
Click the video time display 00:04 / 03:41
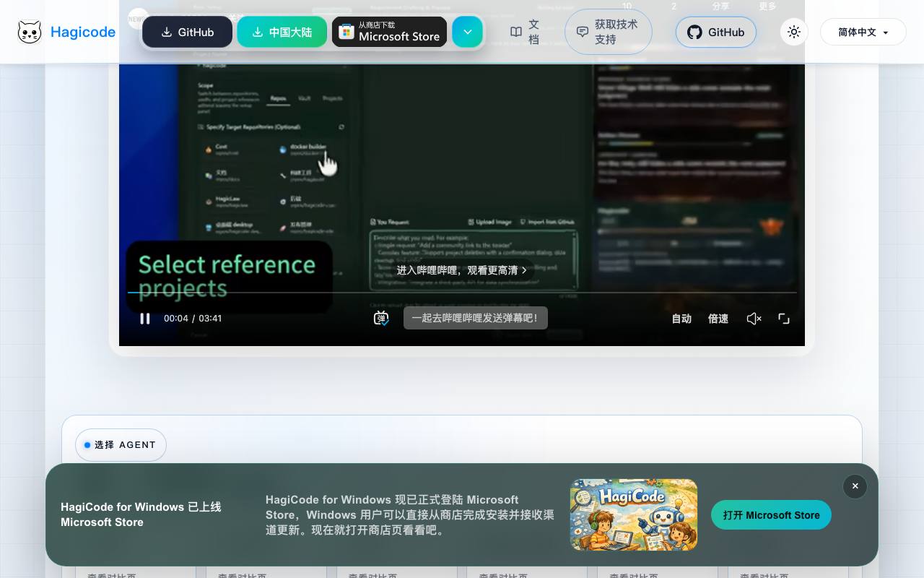click(193, 319)
